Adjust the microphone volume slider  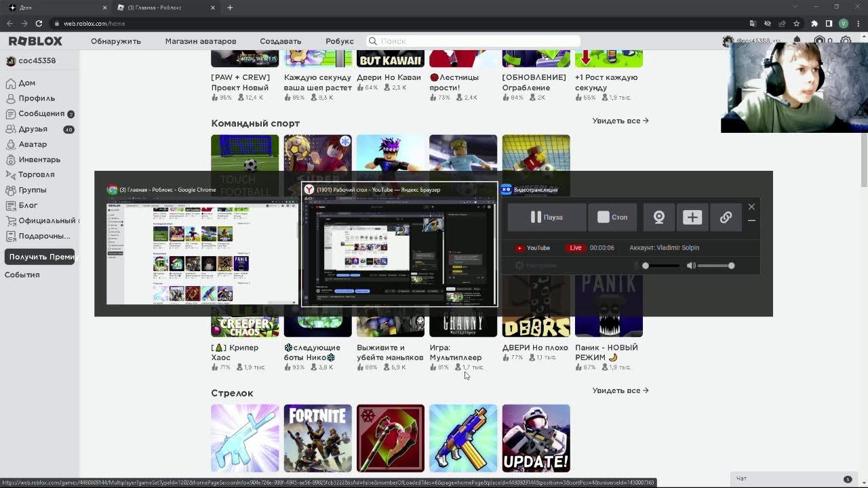660,266
